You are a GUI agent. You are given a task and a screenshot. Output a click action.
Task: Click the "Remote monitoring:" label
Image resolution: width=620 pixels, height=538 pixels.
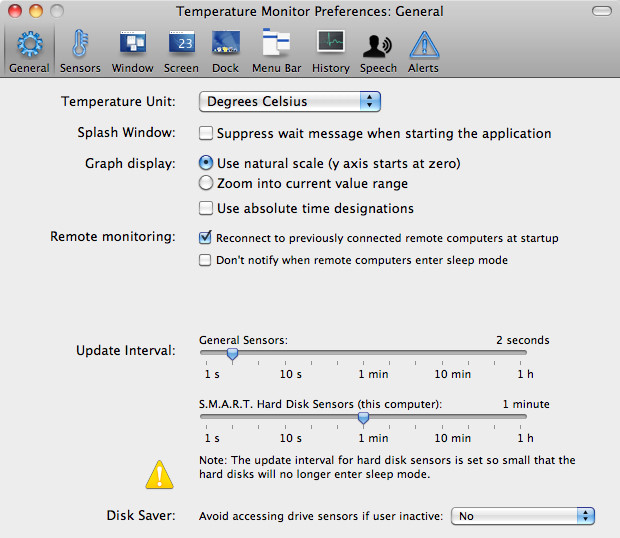click(113, 236)
